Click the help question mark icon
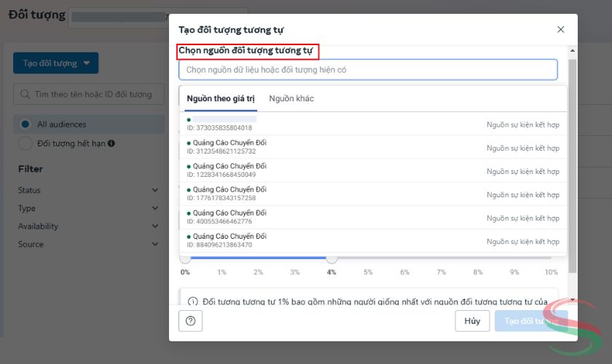The height and width of the screenshot is (364, 612). [x=190, y=321]
